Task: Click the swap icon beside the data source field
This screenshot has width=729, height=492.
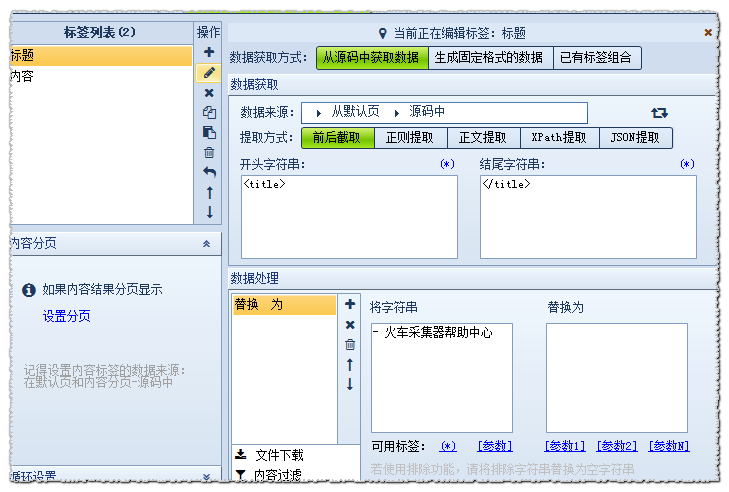Action: pyautogui.click(x=659, y=113)
